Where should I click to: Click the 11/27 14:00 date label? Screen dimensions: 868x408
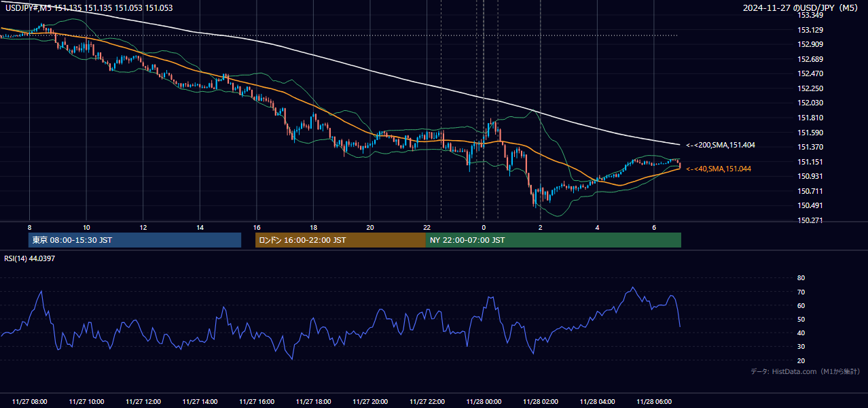point(200,402)
